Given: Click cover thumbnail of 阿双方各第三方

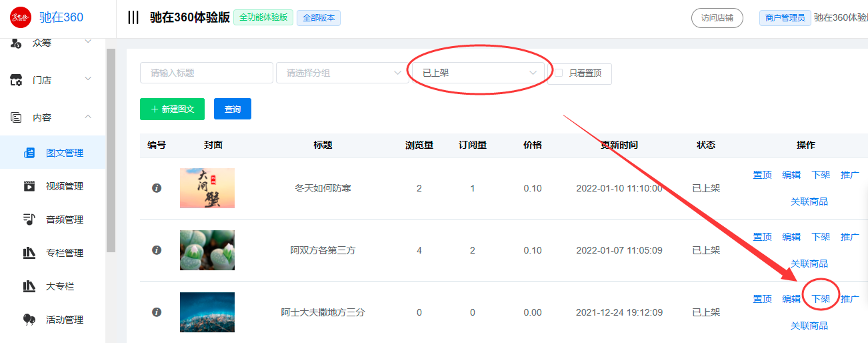Looking at the screenshot, I should tap(207, 250).
